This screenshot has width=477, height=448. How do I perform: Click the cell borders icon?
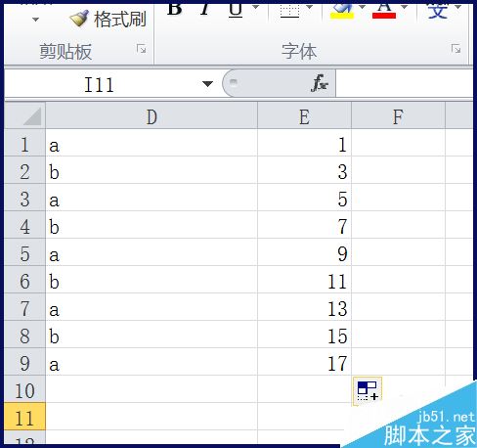(289, 10)
